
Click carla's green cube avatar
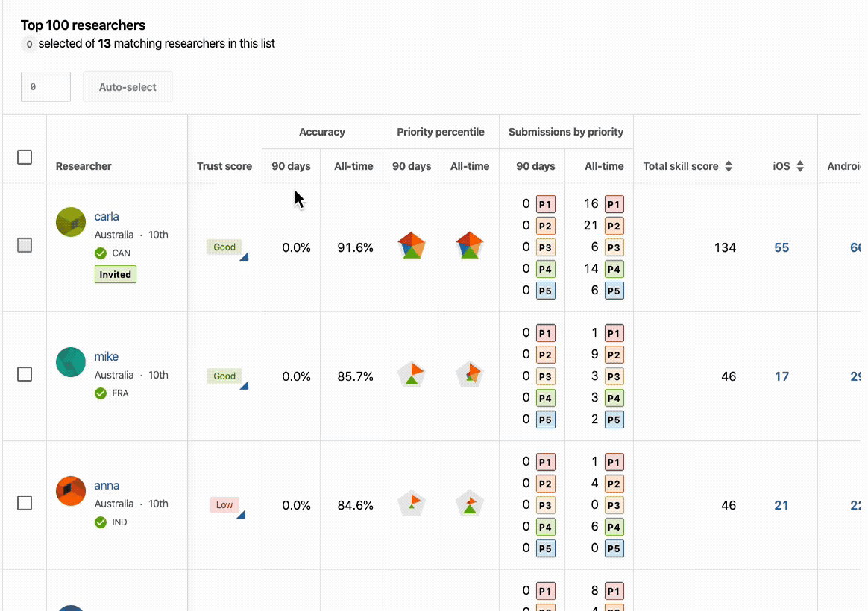click(x=71, y=222)
